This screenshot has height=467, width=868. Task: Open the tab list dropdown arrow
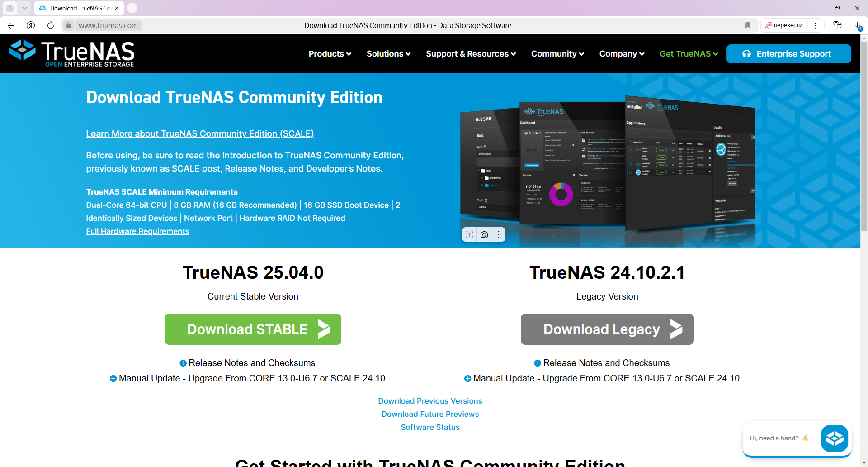pyautogui.click(x=24, y=8)
